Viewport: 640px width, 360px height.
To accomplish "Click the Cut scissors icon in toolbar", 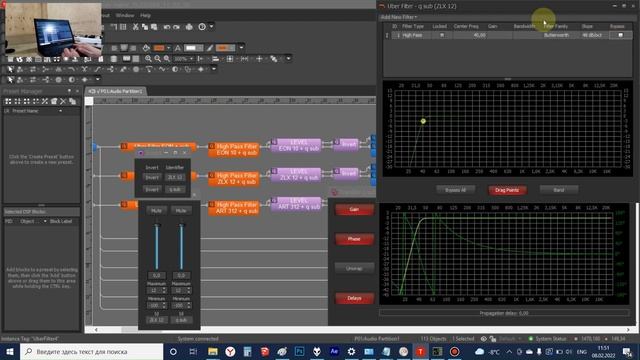I will click(x=136, y=27).
